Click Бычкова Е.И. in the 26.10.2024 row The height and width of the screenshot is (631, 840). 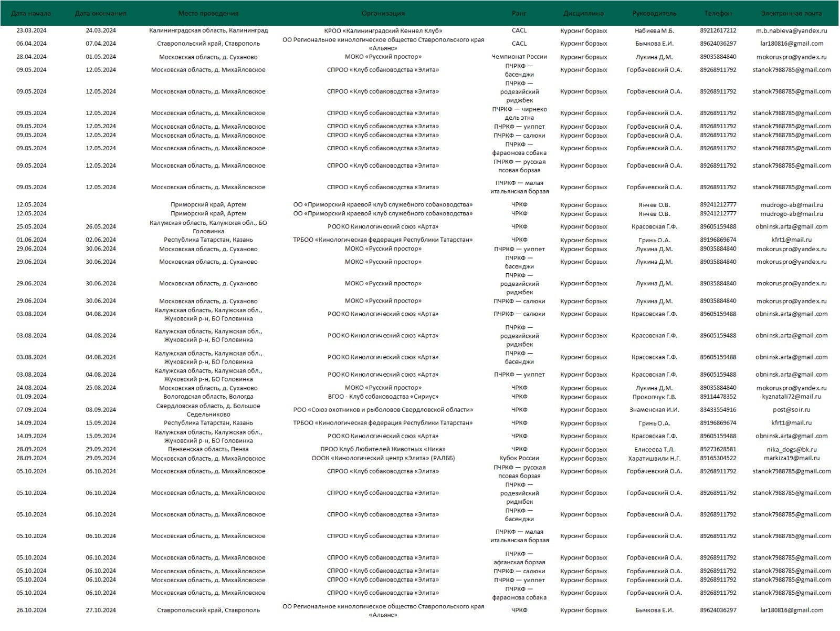(654, 610)
